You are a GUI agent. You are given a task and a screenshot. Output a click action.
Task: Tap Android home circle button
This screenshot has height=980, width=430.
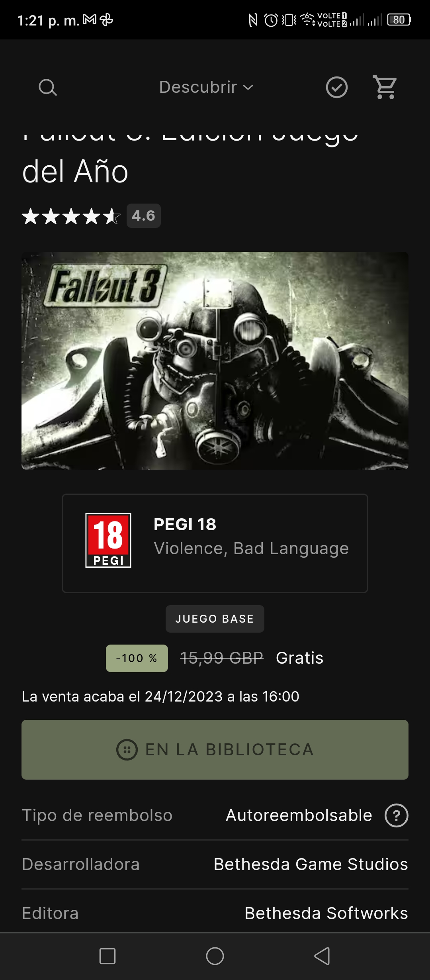215,956
